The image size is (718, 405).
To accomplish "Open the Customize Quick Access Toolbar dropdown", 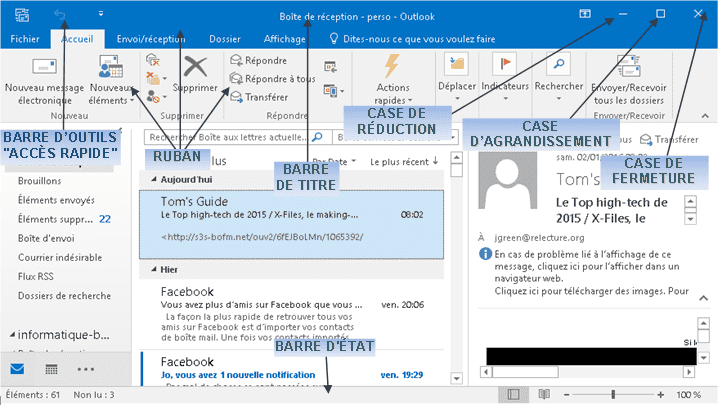I will click(x=101, y=14).
